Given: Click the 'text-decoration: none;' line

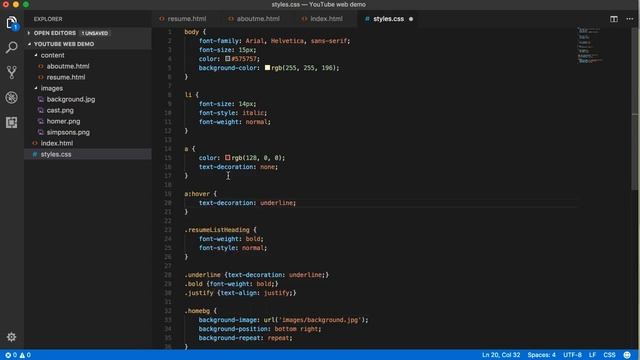Looking at the screenshot, I should (238, 167).
